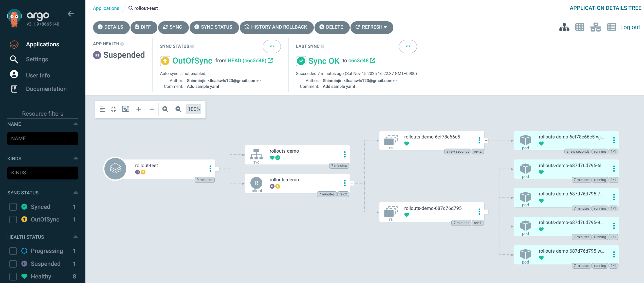
Task: Open Documentation from the sidebar
Action: [x=46, y=89]
